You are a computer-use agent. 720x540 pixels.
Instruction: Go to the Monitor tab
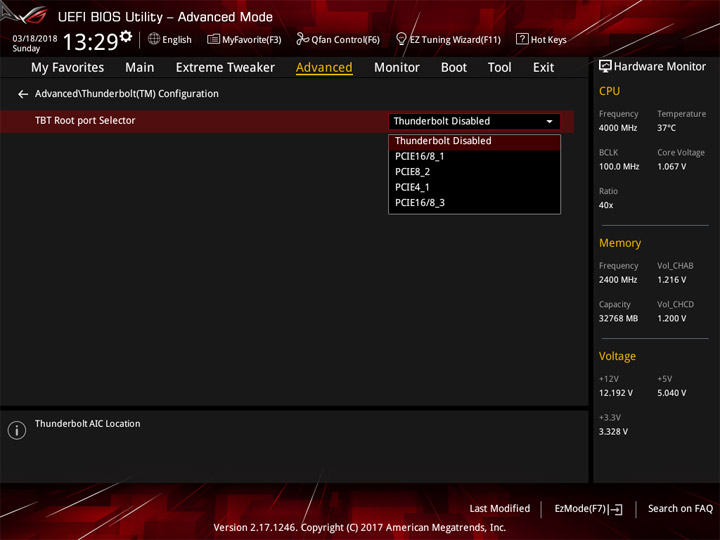397,68
